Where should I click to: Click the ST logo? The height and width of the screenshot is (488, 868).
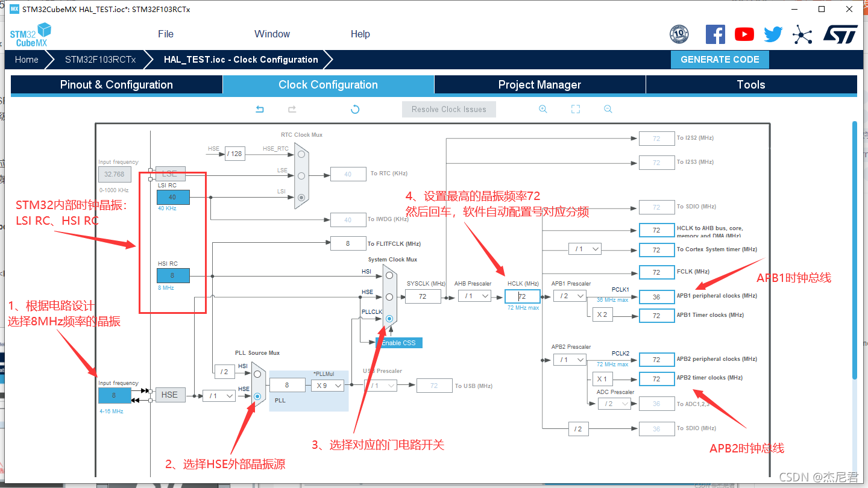(840, 34)
